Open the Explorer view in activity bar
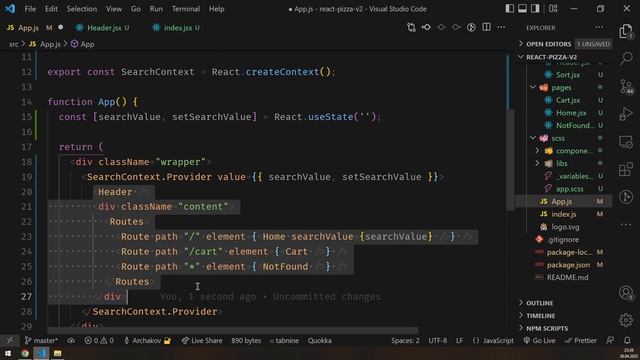The width and height of the screenshot is (640, 360). (626, 31)
